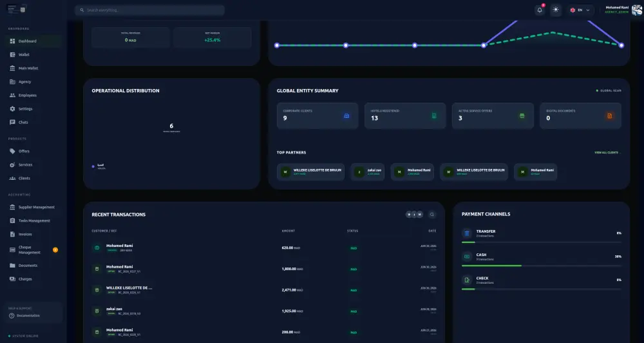This screenshot has width=644, height=343.
Task: Click icon of the 1,800.00 MAD transaction
Action: click(97, 269)
